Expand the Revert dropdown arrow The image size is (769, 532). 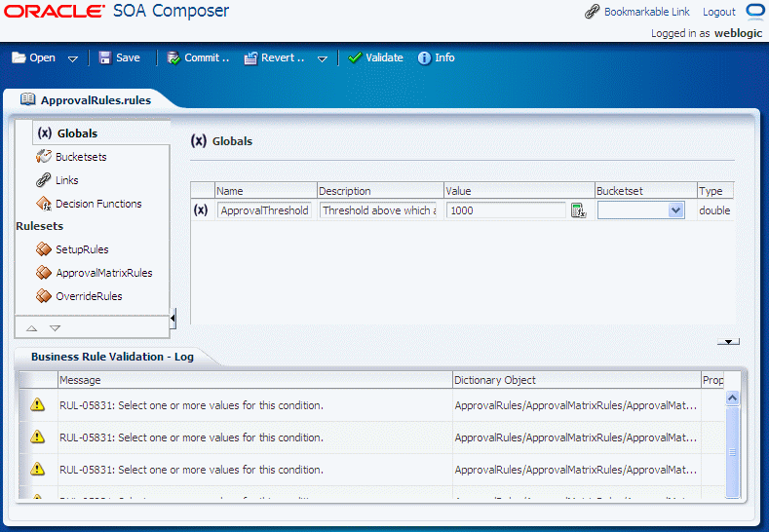click(323, 58)
